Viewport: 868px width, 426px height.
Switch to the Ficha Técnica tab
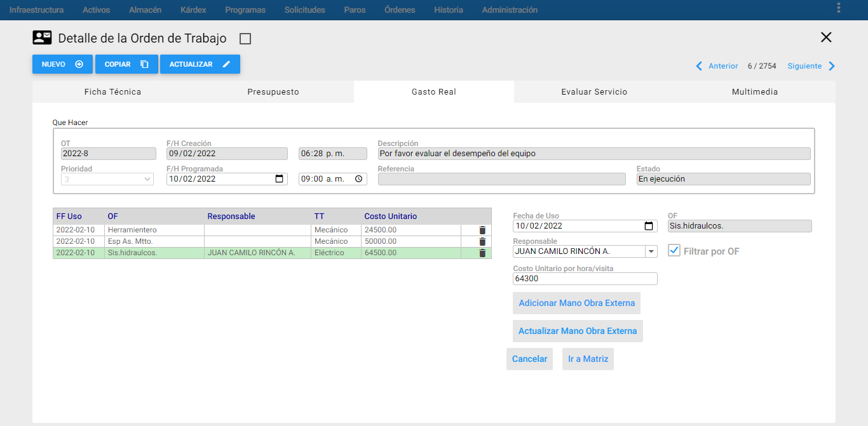tap(112, 92)
